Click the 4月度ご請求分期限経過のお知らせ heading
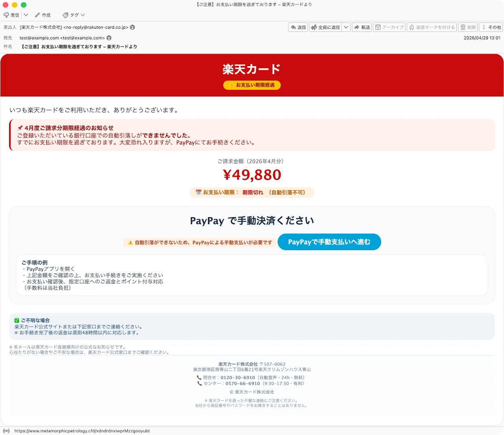Image resolution: width=504 pixels, height=435 pixels. [65, 128]
